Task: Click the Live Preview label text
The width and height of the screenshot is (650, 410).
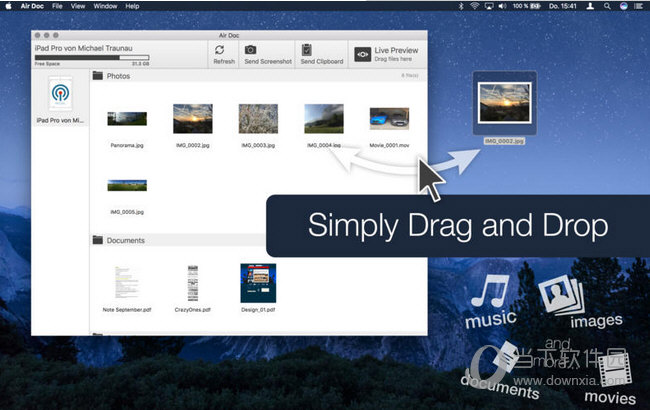Action: (x=396, y=50)
